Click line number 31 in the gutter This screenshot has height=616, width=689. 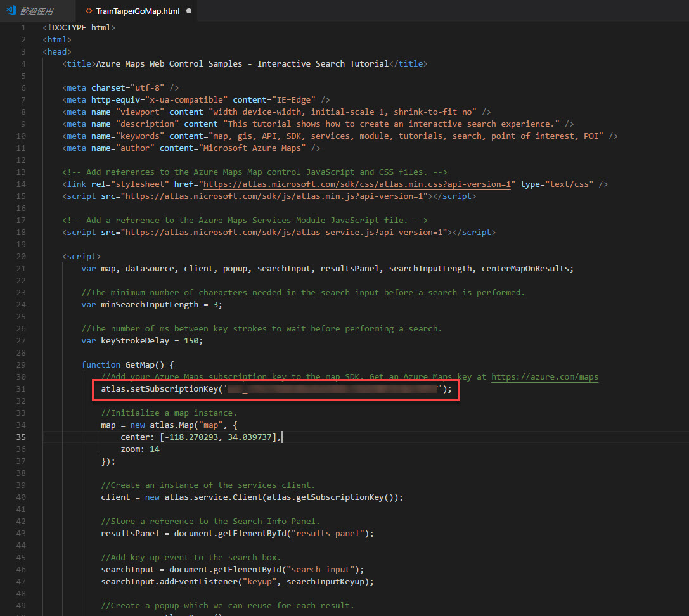click(21, 389)
